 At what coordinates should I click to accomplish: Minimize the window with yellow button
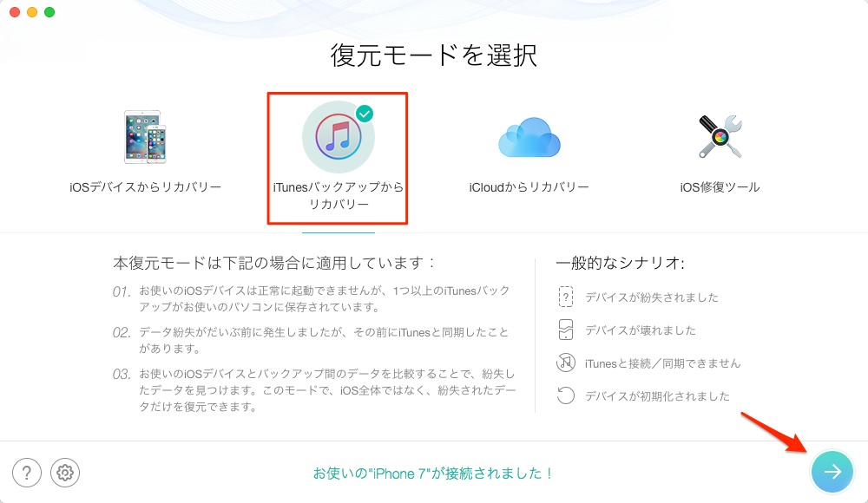click(32, 12)
